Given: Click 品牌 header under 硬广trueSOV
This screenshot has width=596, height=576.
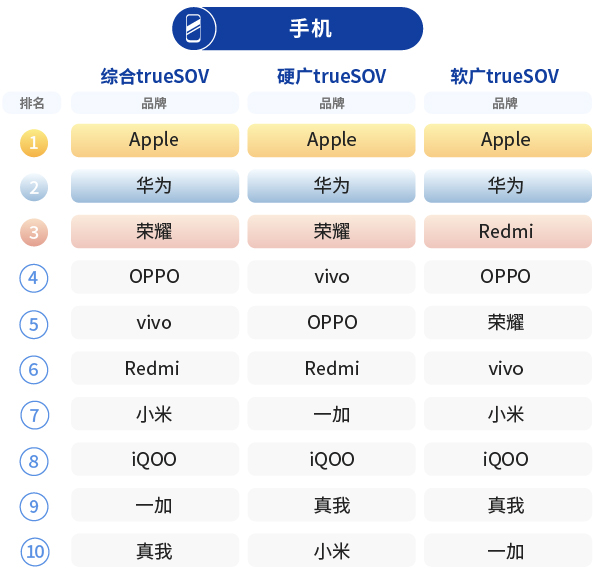Looking at the screenshot, I should point(331,103).
